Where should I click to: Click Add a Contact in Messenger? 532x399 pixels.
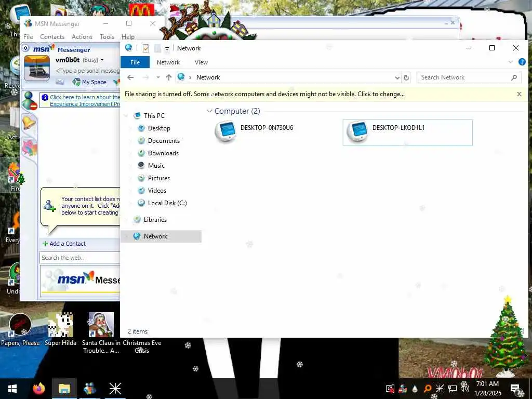[x=64, y=244]
